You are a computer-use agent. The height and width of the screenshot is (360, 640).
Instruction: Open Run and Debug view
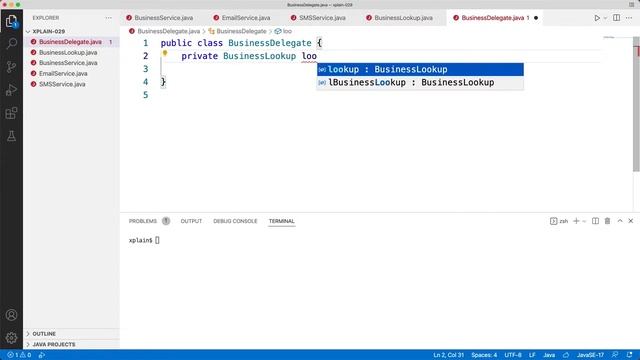pyautogui.click(x=11, y=90)
